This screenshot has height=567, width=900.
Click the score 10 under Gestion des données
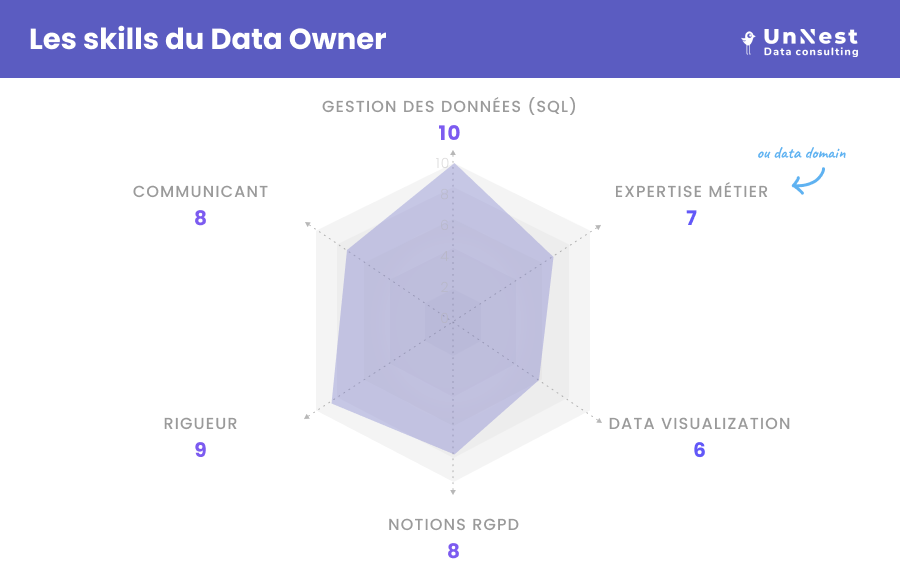coord(449,133)
